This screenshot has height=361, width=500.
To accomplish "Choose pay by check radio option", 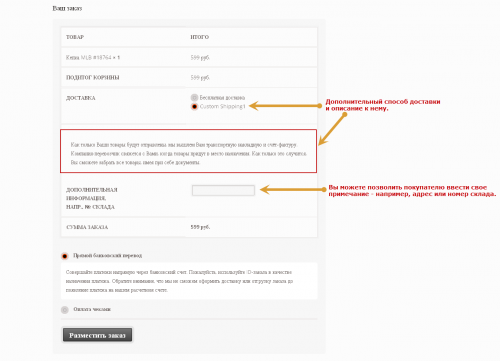I will [x=65, y=310].
